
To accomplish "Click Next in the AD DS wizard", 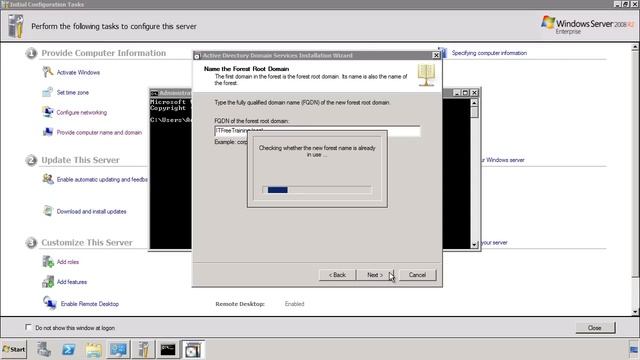I will click(x=375, y=275).
